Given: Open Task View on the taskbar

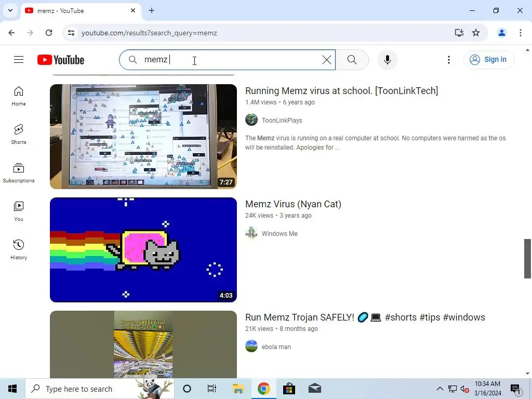Looking at the screenshot, I should [212, 389].
